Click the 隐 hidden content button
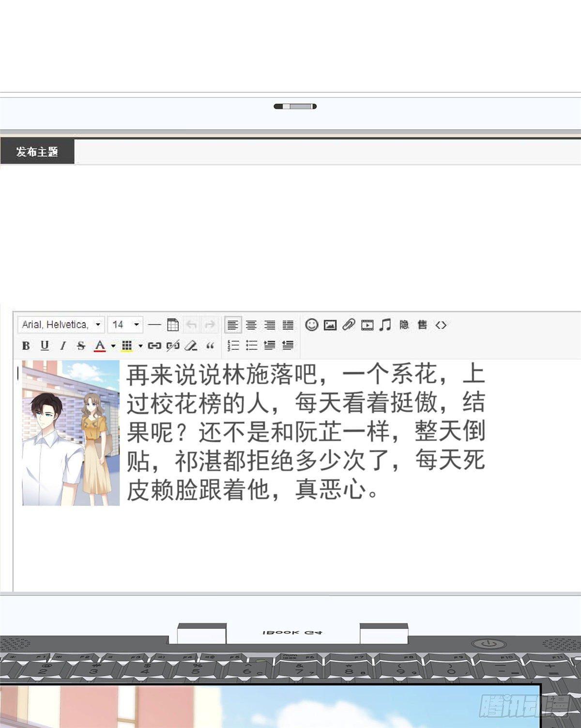Screen dimensions: 581x728 click(x=404, y=325)
